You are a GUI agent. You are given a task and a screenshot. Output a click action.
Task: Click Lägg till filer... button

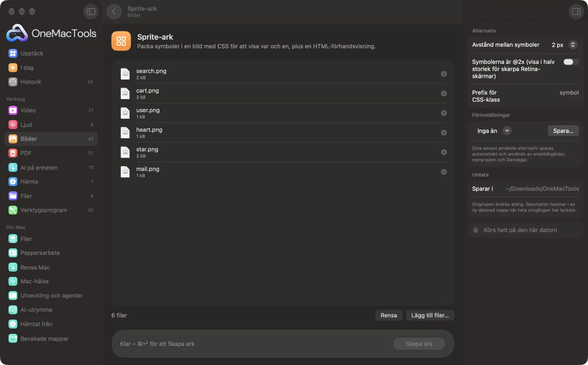click(430, 315)
